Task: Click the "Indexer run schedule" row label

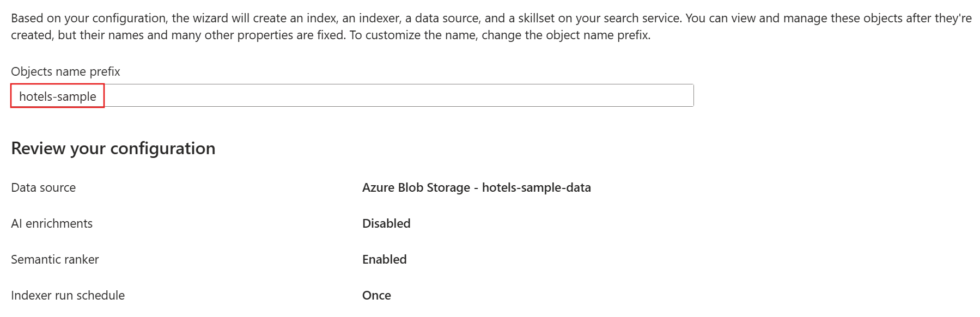Action: pos(68,295)
